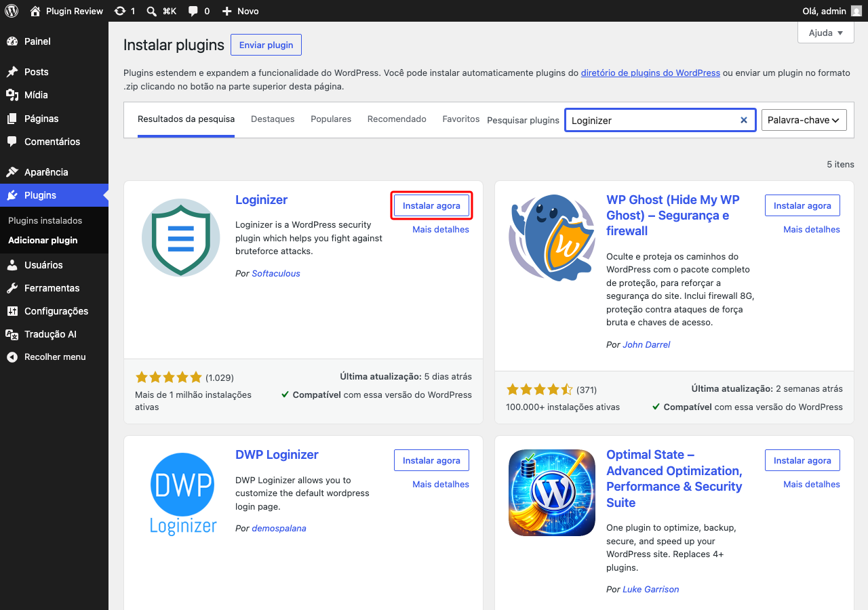Viewport: 868px width, 610px height.
Task: Click the Mídia sidebar icon
Action: 12,95
